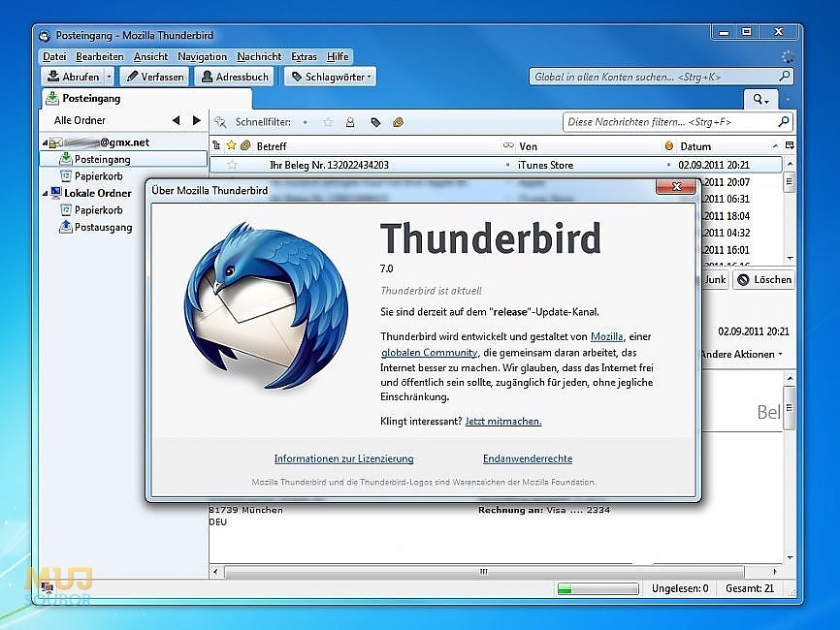Select the gmx.net Posteingang folder
This screenshot has height=630, width=840.
pyautogui.click(x=123, y=159)
